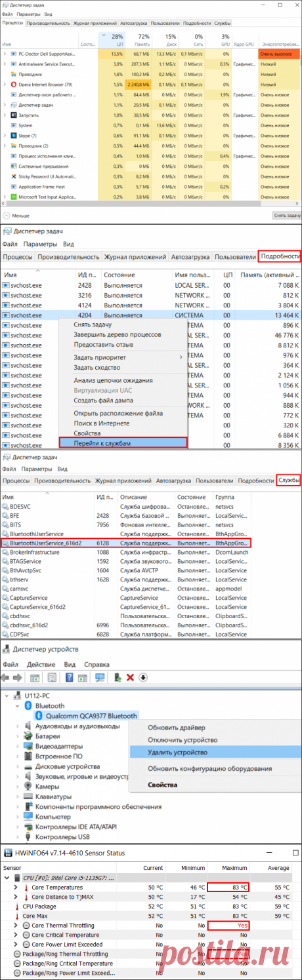302x980 pixels.
Task: Click the Core Thermal Throttling status icon
Action: (x=27, y=925)
